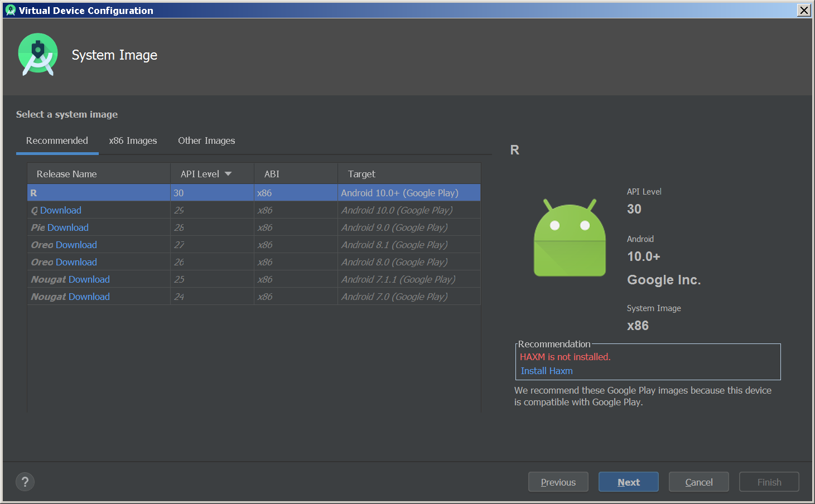This screenshot has height=504, width=815.
Task: Open the Other Images tab
Action: (206, 140)
